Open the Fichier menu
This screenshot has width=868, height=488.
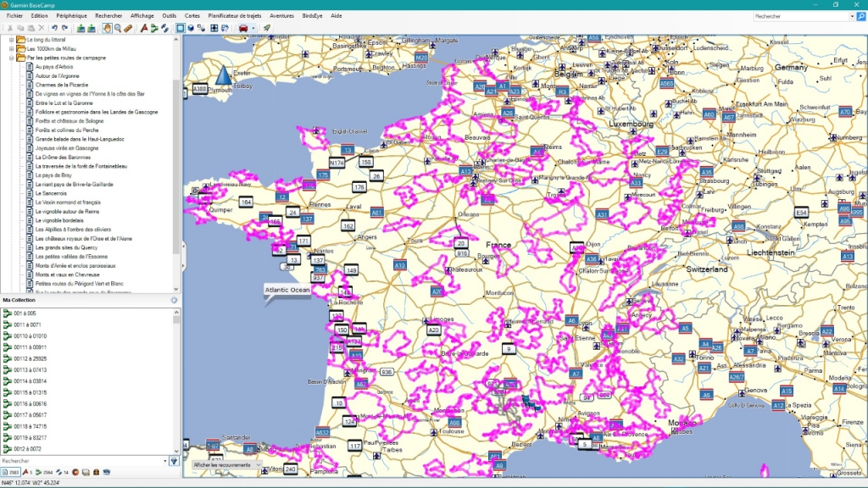[14, 16]
